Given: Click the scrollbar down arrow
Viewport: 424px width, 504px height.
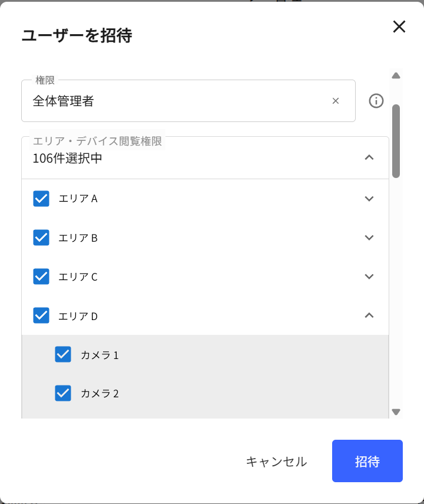Looking at the screenshot, I should [x=396, y=412].
